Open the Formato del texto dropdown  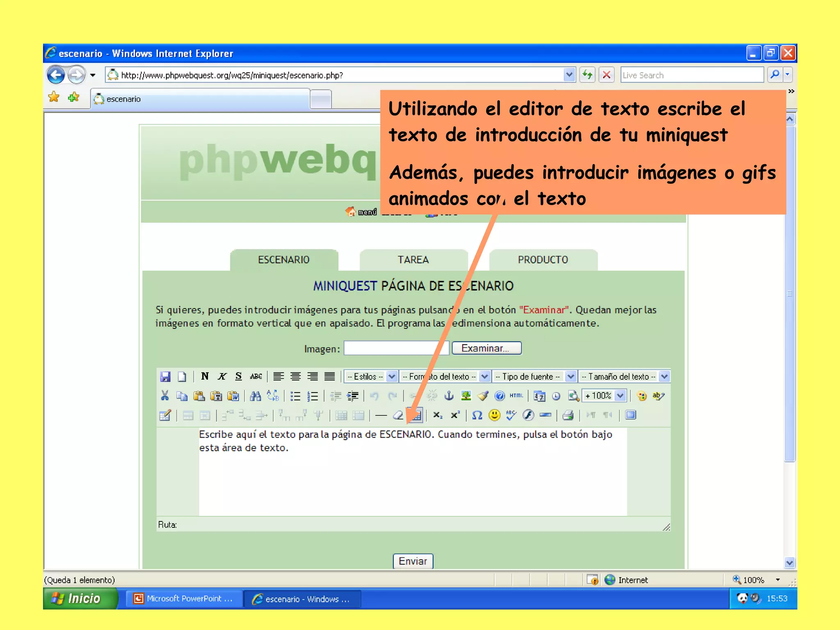[x=445, y=376]
